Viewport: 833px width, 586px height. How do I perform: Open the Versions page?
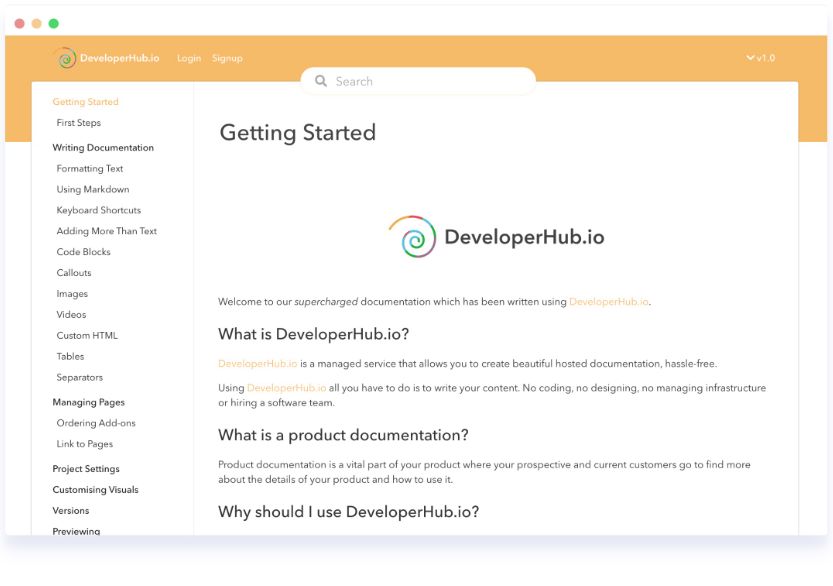[x=70, y=510]
